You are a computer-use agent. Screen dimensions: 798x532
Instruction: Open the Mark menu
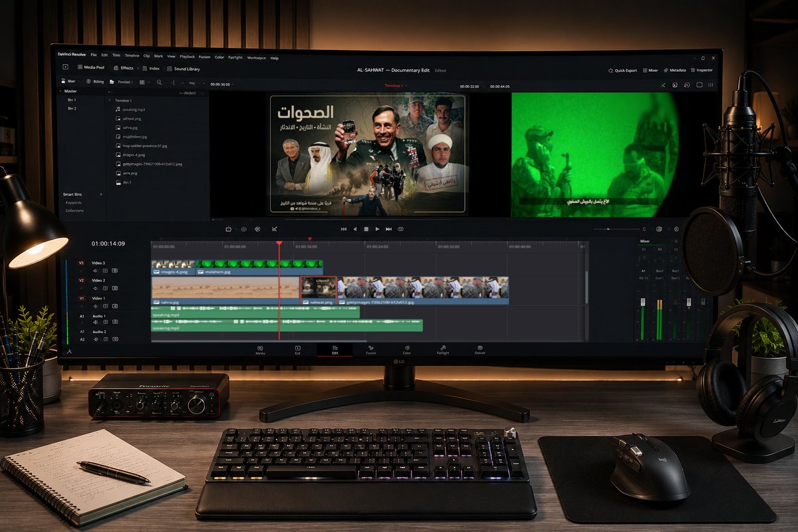[158, 56]
